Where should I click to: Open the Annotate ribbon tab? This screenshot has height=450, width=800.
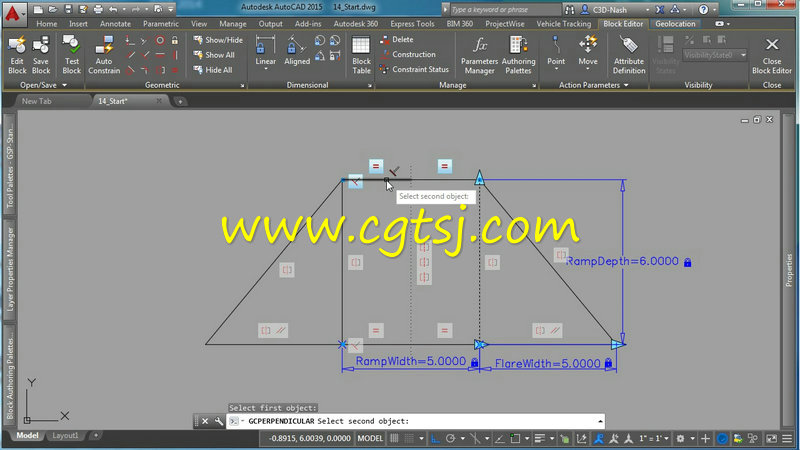coord(115,23)
